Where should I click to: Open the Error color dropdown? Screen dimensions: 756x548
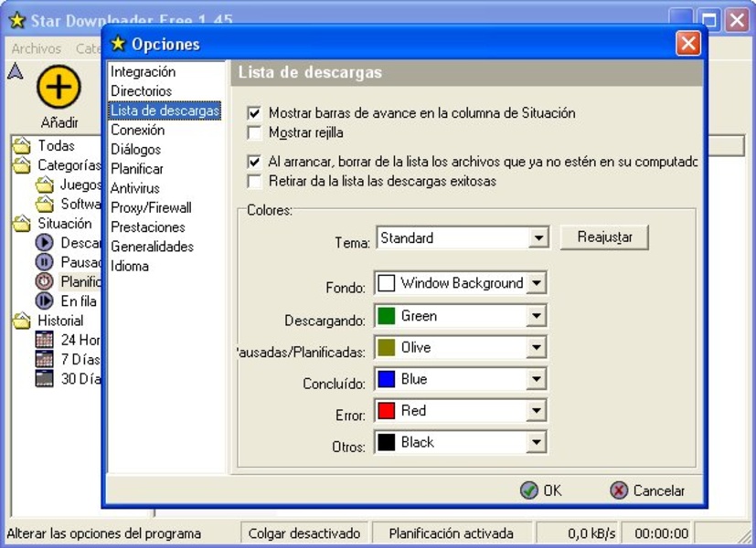coord(536,411)
